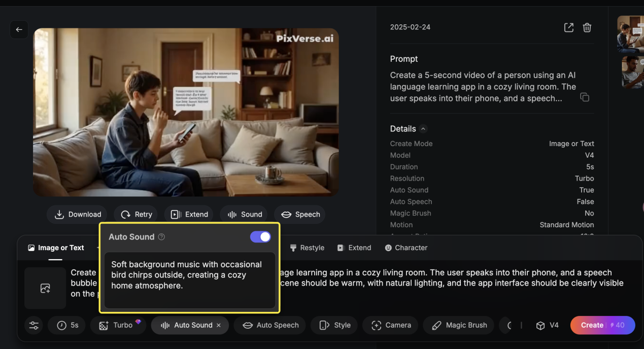This screenshot has width=644, height=349.
Task: Remove Auto Sound using its x
Action: (x=219, y=325)
